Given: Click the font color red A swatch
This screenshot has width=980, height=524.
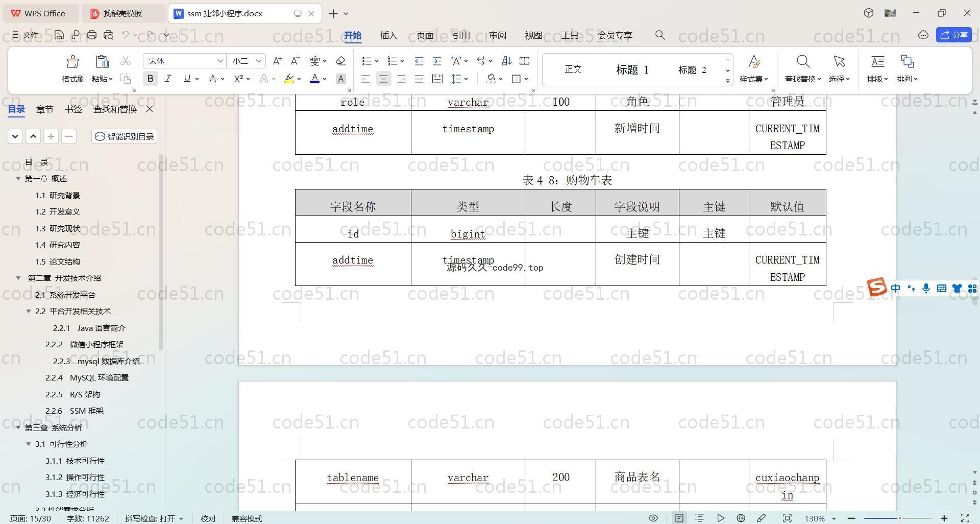Looking at the screenshot, I should pos(314,79).
